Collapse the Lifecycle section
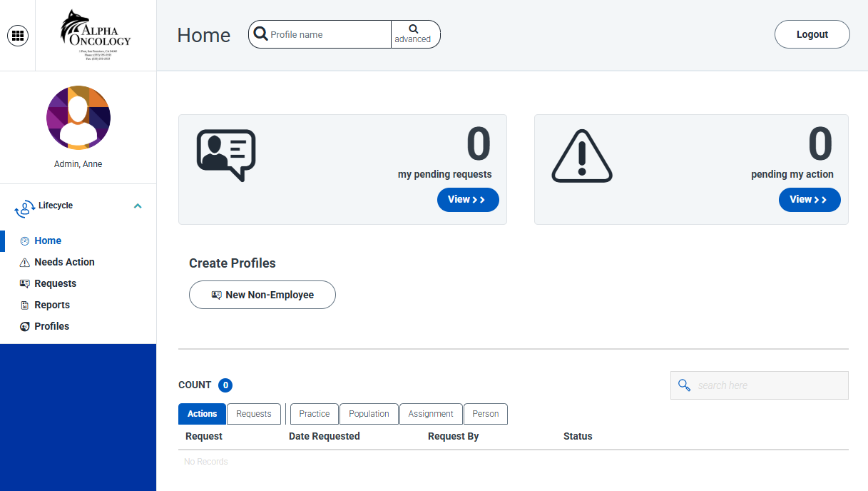 tap(137, 206)
